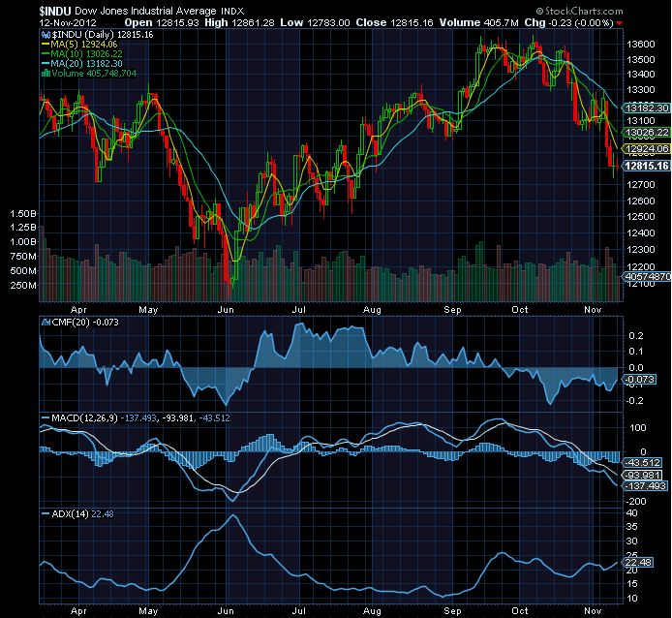Click the '750M' volume axis label
This screenshot has height=618, width=672.
(23, 257)
